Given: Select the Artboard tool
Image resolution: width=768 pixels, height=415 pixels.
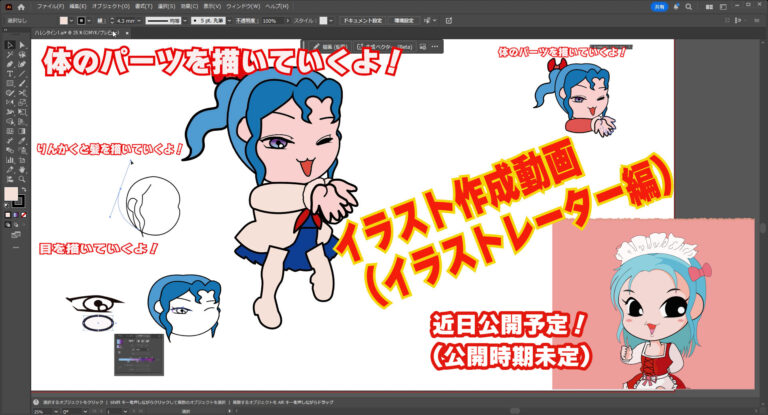Looking at the screenshot, I should pyautogui.click(x=22, y=160).
